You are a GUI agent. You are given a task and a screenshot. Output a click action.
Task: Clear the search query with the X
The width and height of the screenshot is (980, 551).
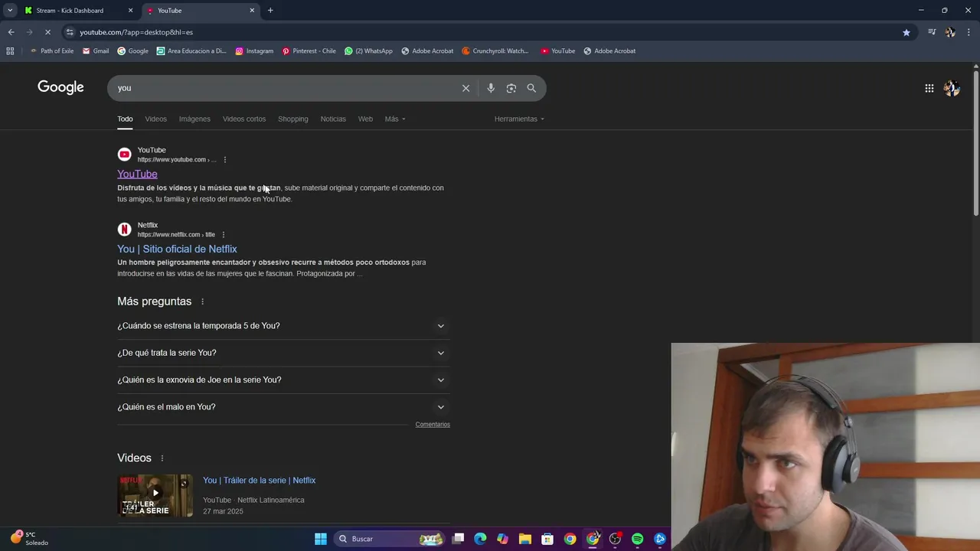coord(465,88)
